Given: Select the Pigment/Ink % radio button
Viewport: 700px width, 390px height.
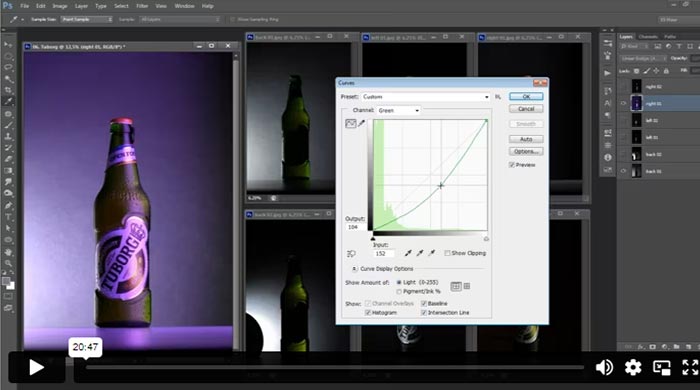Looking at the screenshot, I should (x=399, y=292).
